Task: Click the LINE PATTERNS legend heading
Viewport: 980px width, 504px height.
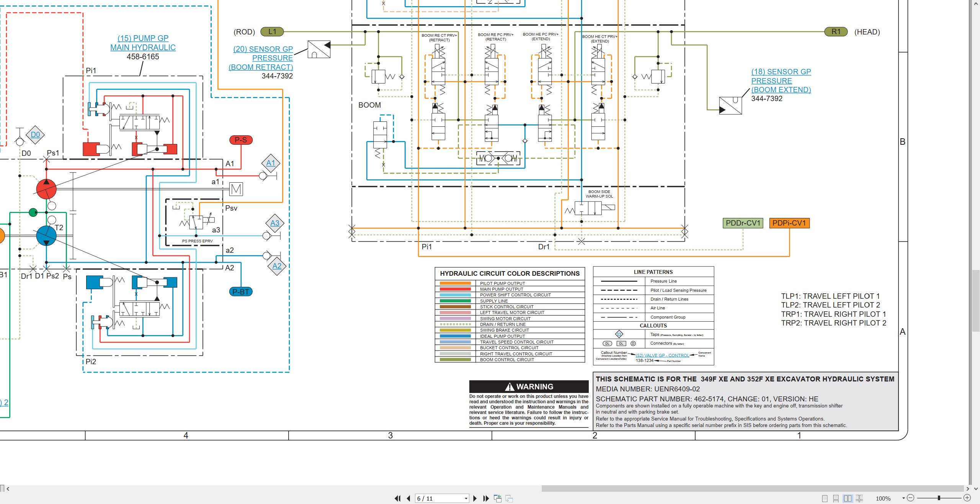Action: click(653, 272)
